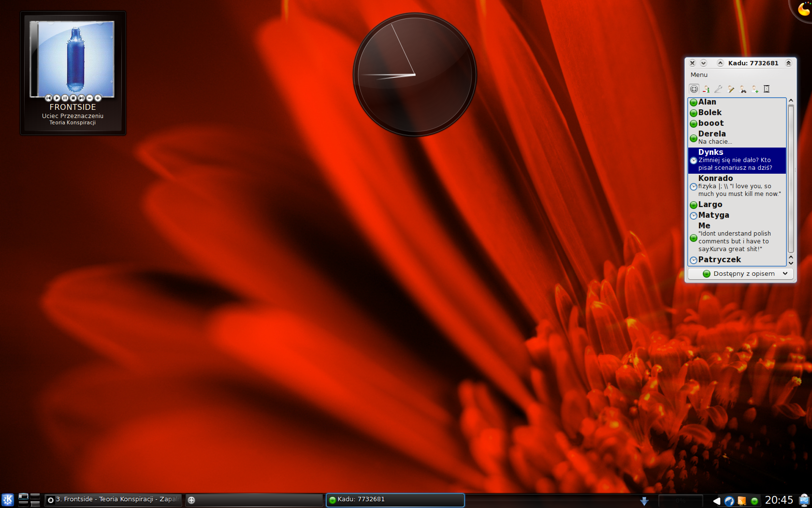Viewport: 812px width, 508px height.
Task: Click the play button on the music widget
Action: pos(57,98)
